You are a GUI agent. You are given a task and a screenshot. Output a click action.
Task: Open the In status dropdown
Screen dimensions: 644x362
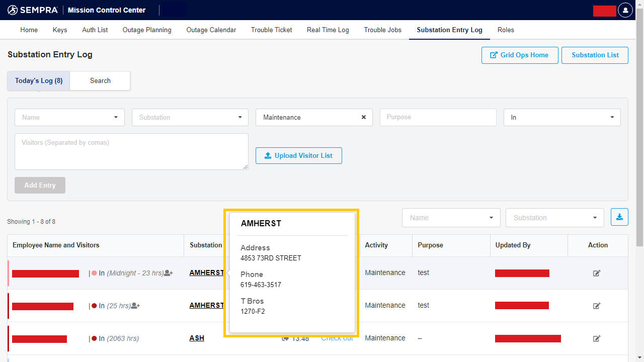click(x=561, y=117)
